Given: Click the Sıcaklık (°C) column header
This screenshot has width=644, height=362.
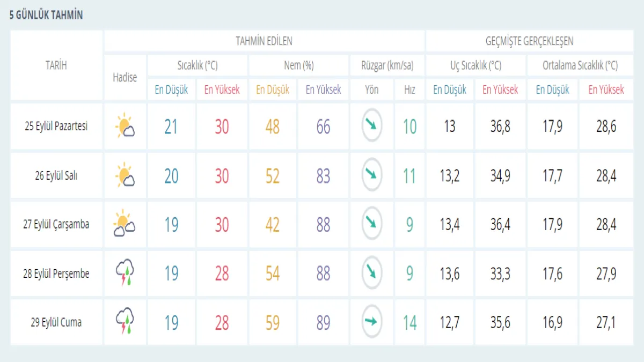Looking at the screenshot, I should coord(197,65).
